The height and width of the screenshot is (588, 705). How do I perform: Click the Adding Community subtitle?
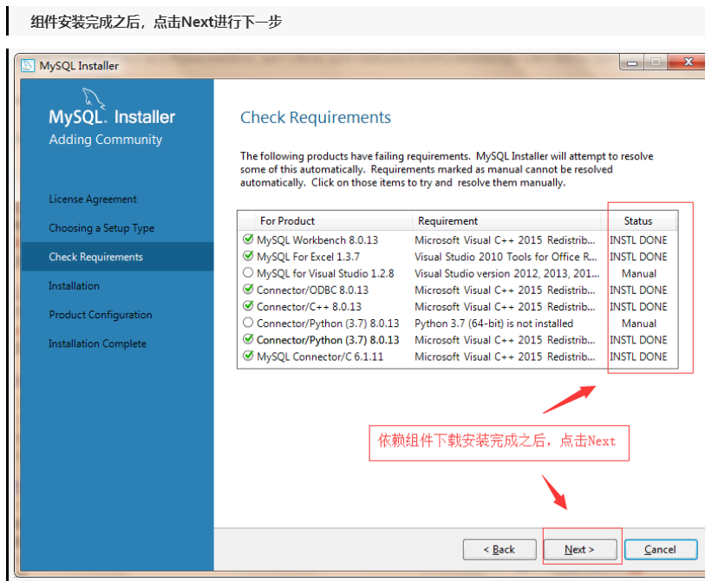tap(106, 140)
